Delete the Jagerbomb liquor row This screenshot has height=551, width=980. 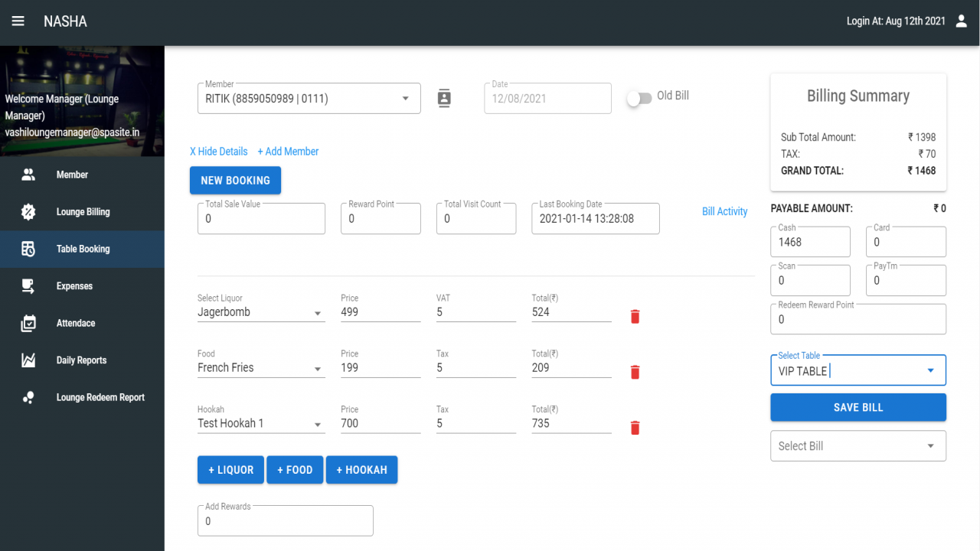[x=635, y=316]
